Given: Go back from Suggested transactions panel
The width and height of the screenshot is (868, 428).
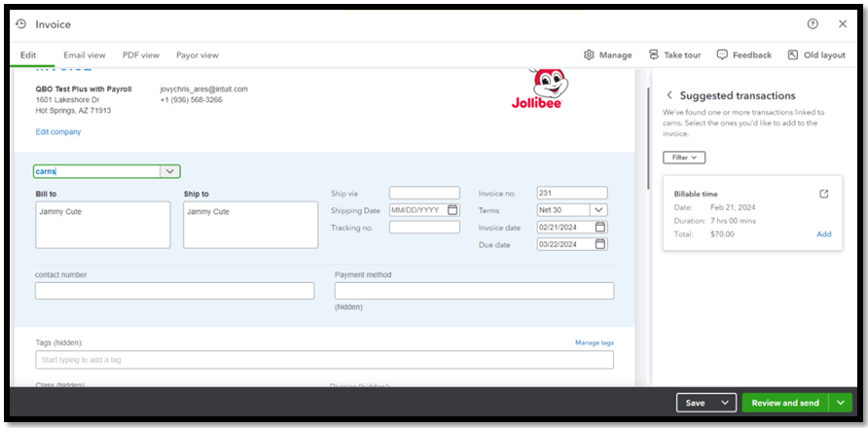Looking at the screenshot, I should tap(669, 95).
